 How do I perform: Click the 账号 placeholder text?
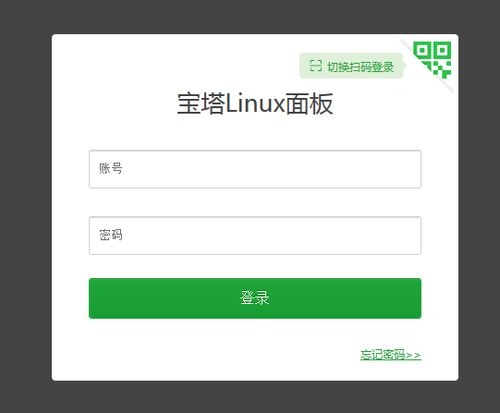[111, 168]
